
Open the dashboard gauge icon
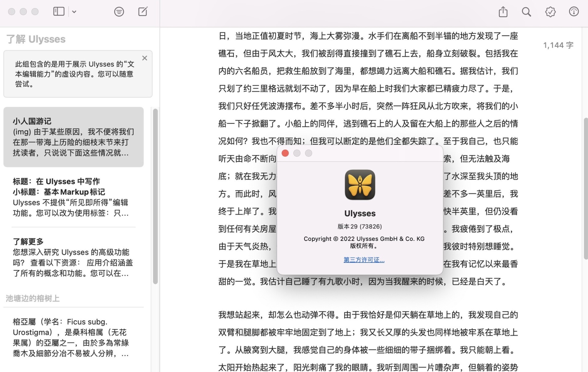pos(574,12)
